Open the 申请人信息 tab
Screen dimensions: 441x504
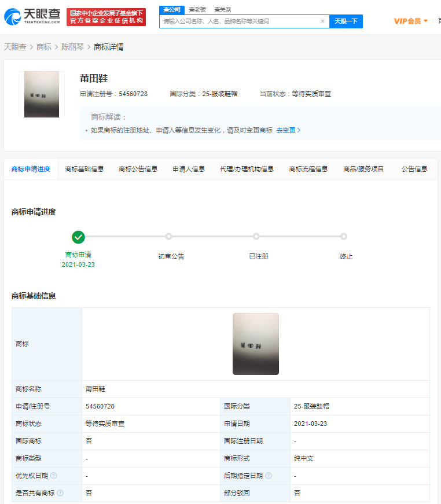(x=189, y=169)
